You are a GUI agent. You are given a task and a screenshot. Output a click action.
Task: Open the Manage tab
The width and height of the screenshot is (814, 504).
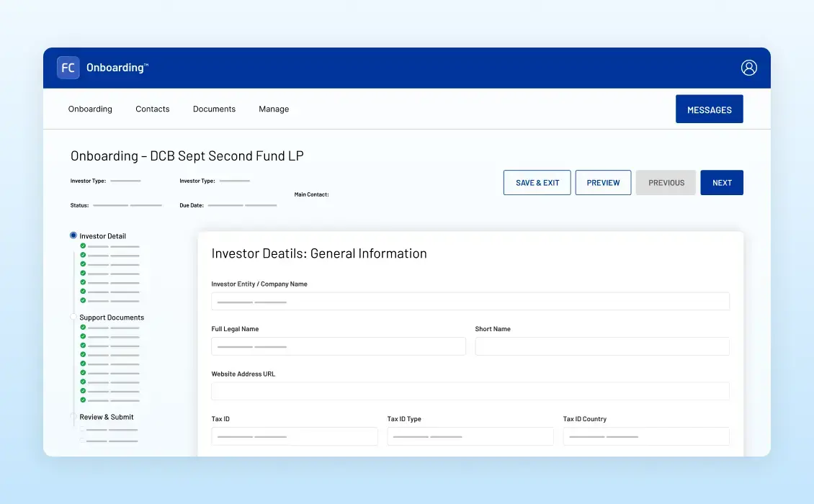274,109
